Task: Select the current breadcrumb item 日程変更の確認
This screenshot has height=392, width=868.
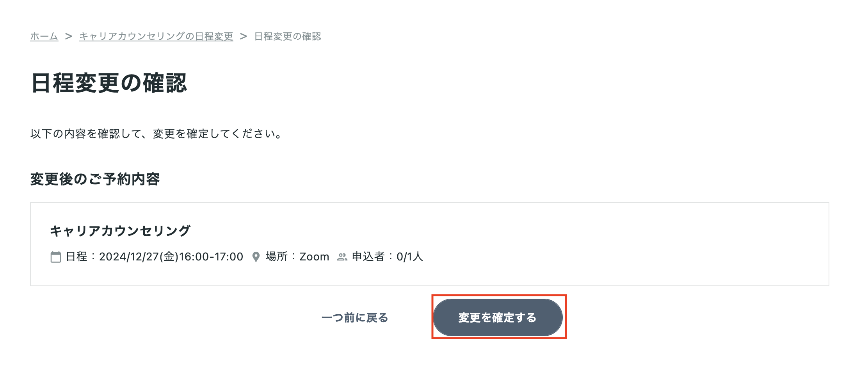Action: point(288,36)
